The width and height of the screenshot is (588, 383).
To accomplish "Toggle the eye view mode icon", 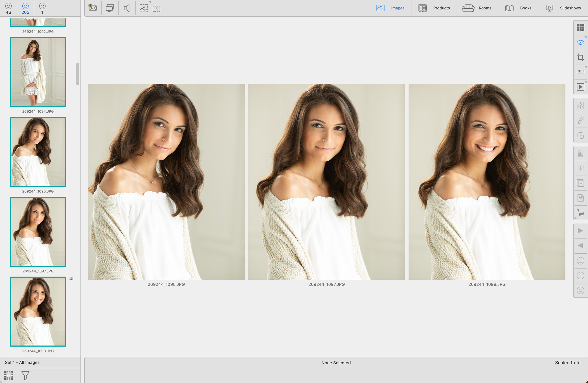I will (580, 43).
